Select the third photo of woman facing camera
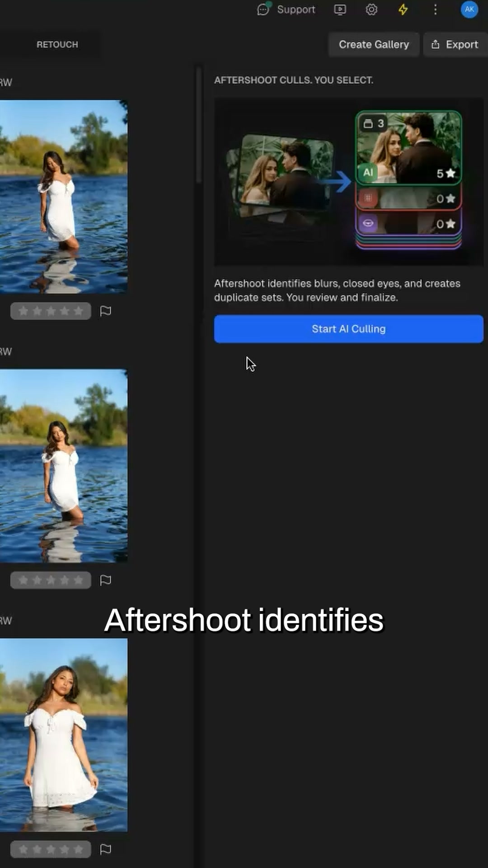 point(64,735)
